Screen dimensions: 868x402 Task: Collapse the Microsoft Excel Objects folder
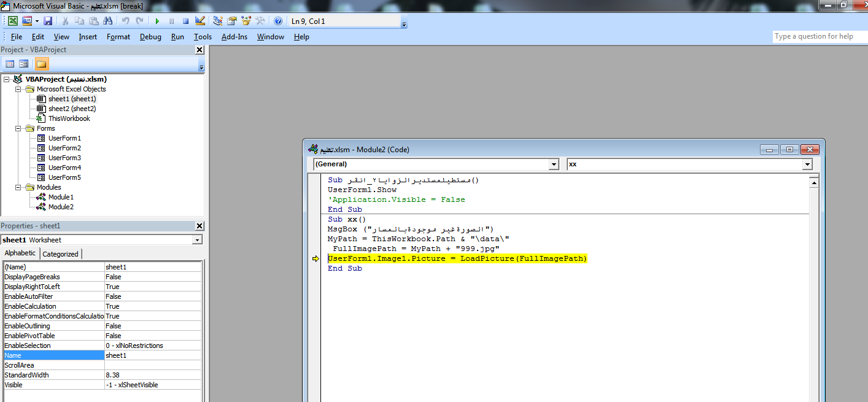click(19, 89)
